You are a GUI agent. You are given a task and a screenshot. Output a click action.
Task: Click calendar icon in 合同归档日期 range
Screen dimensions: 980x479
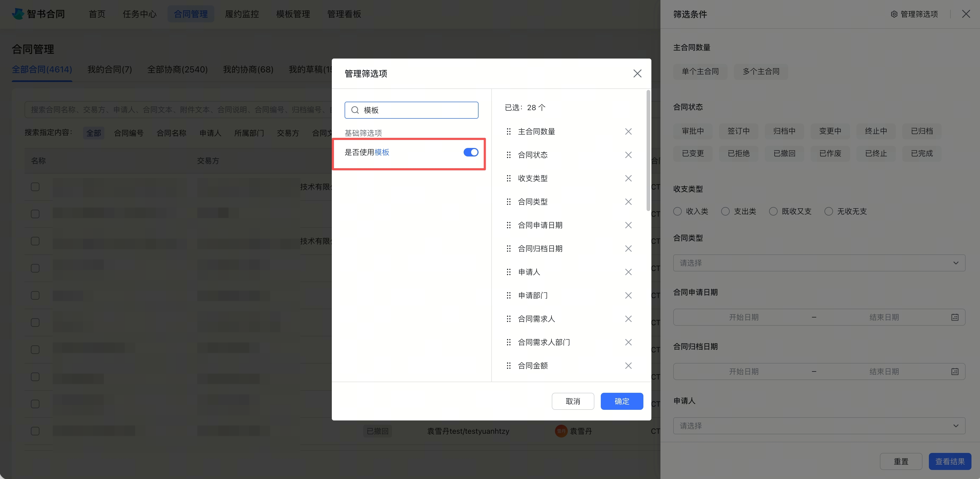pyautogui.click(x=955, y=371)
